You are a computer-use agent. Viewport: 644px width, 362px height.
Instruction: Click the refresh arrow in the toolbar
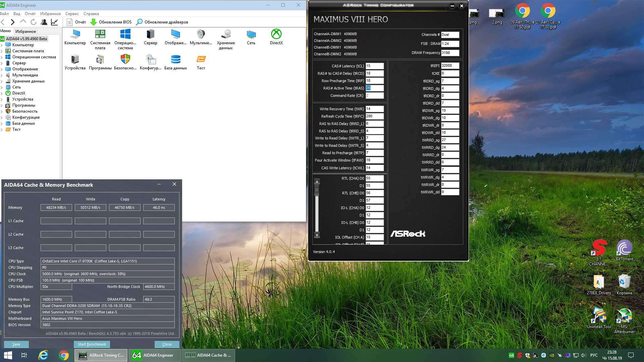click(x=34, y=22)
